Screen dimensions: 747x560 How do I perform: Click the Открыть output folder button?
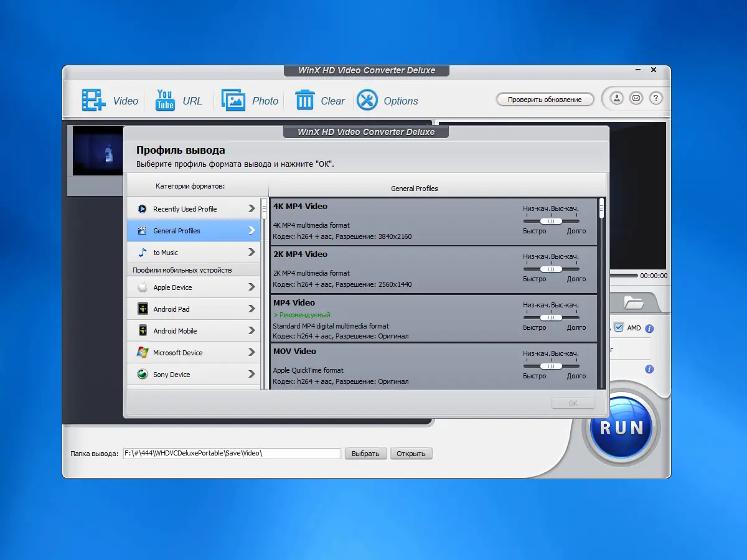(411, 454)
